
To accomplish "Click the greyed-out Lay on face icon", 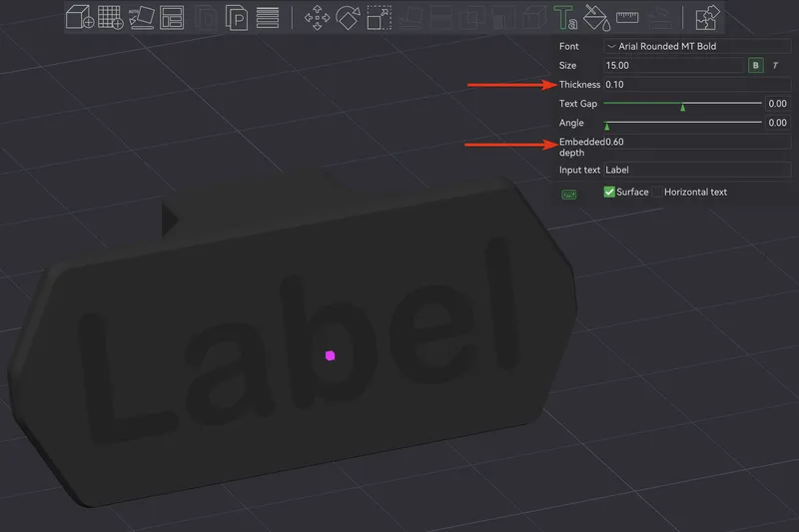I will 411,17.
